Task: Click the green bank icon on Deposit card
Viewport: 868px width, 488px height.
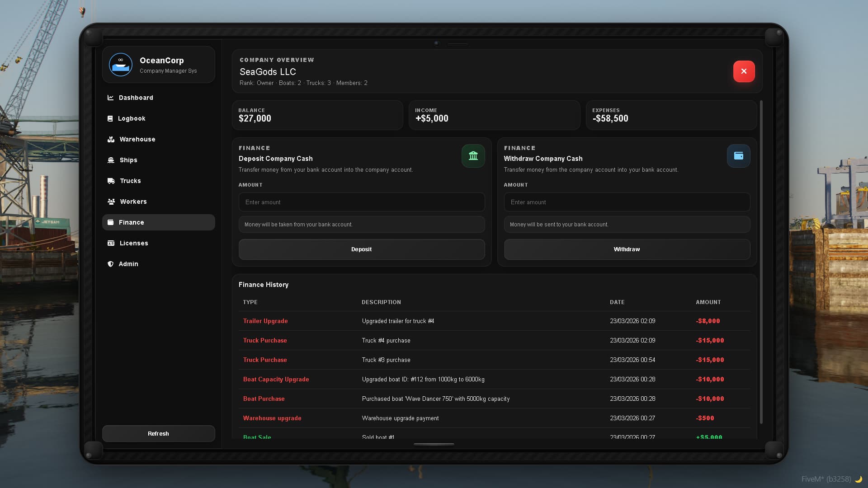Action: [473, 156]
